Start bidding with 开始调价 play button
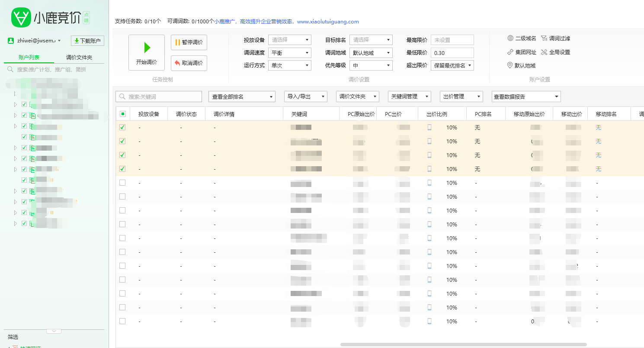The width and height of the screenshot is (644, 348). (x=147, y=52)
